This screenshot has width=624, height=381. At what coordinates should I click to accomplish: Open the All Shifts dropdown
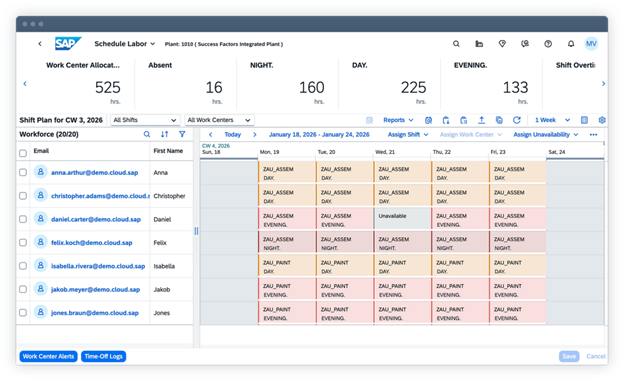145,120
